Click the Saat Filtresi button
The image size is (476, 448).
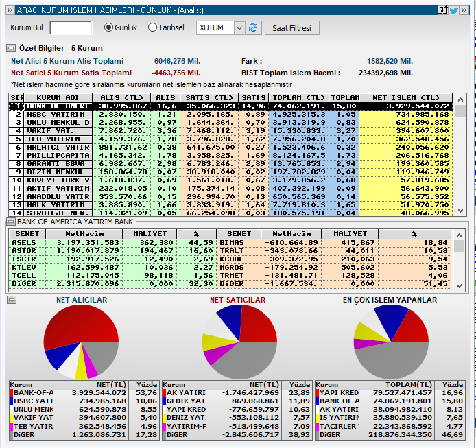coord(291,28)
